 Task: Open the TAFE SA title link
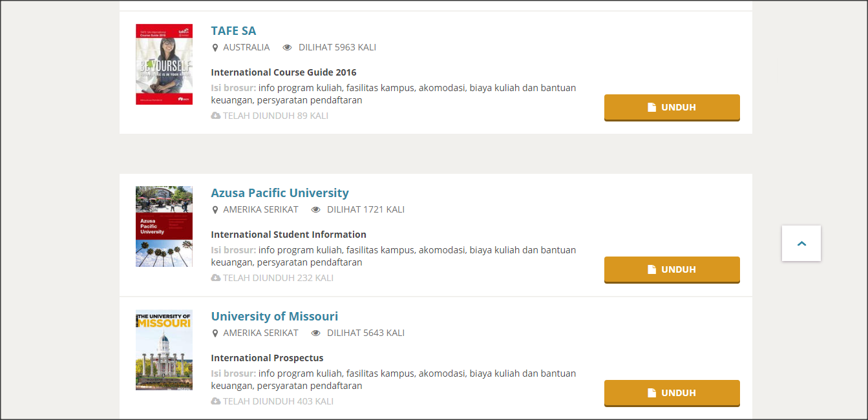point(233,31)
